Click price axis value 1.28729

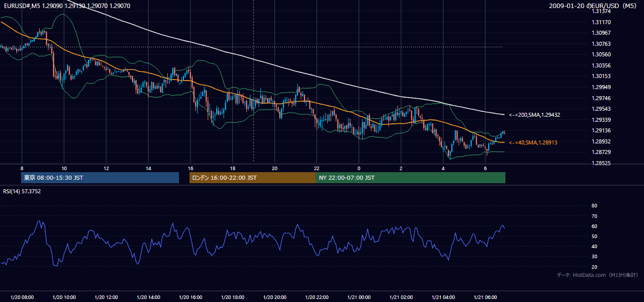pos(601,152)
